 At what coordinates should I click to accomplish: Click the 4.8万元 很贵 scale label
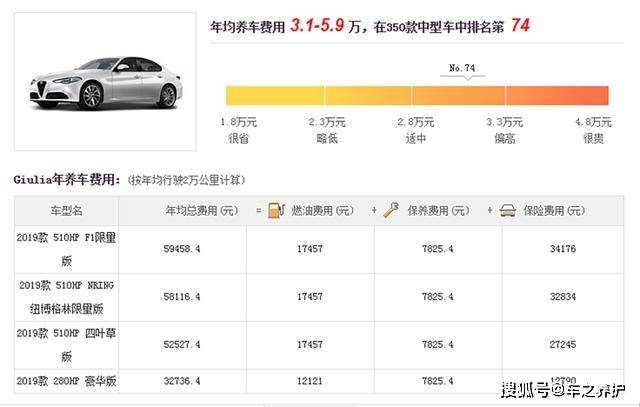(593, 130)
